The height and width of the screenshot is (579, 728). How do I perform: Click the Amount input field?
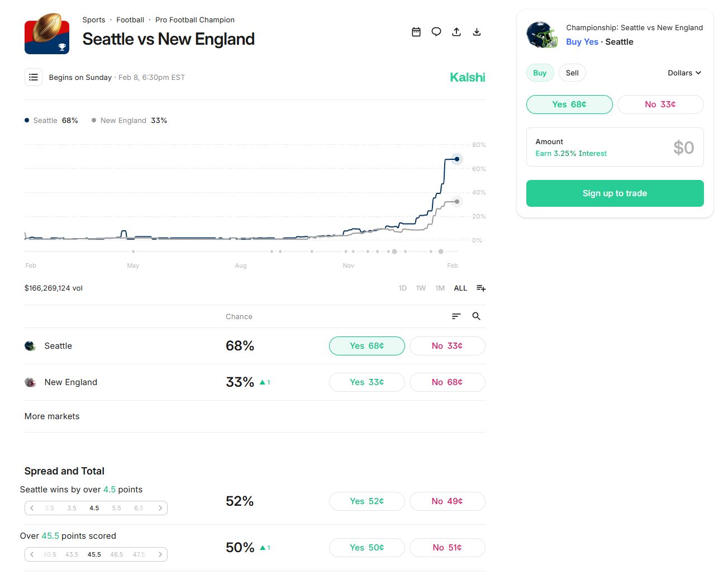[615, 147]
